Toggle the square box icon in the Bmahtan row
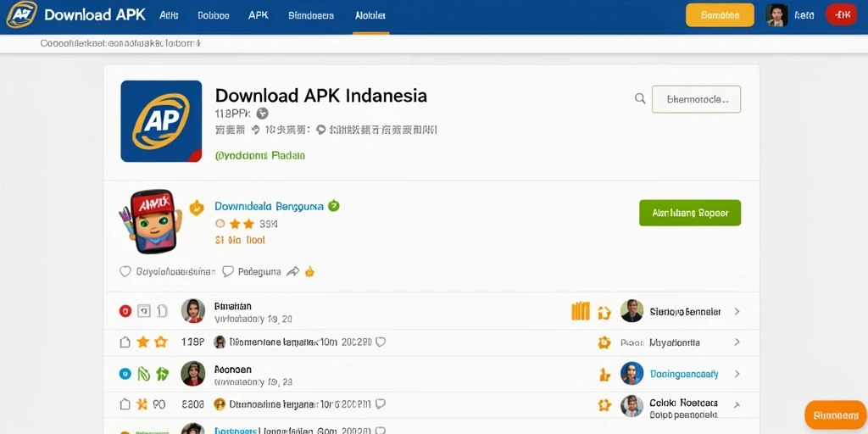This screenshot has height=434, width=868. [x=143, y=311]
